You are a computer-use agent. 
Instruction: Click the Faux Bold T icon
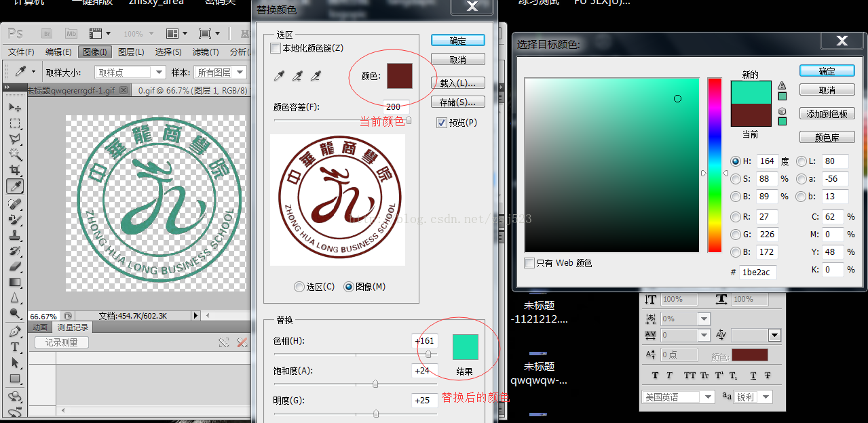click(x=655, y=376)
